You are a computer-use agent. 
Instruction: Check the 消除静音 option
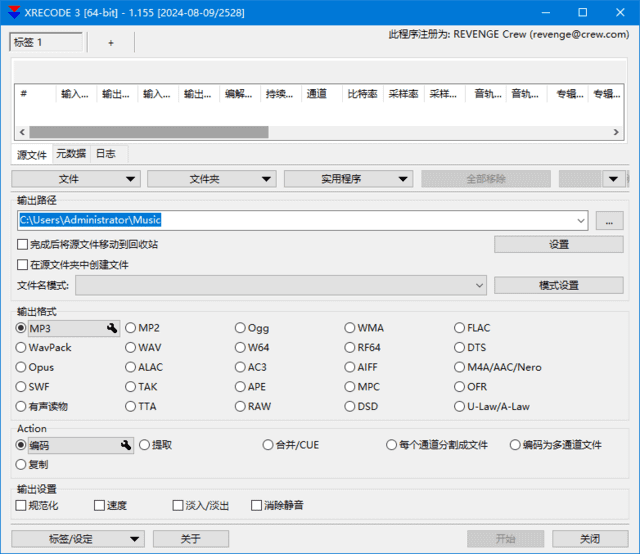click(257, 506)
